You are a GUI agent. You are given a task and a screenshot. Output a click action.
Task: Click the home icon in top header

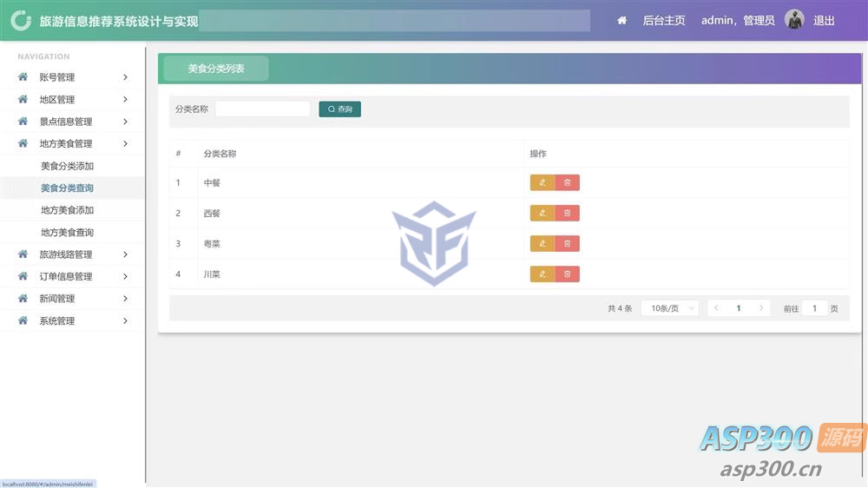coord(621,21)
